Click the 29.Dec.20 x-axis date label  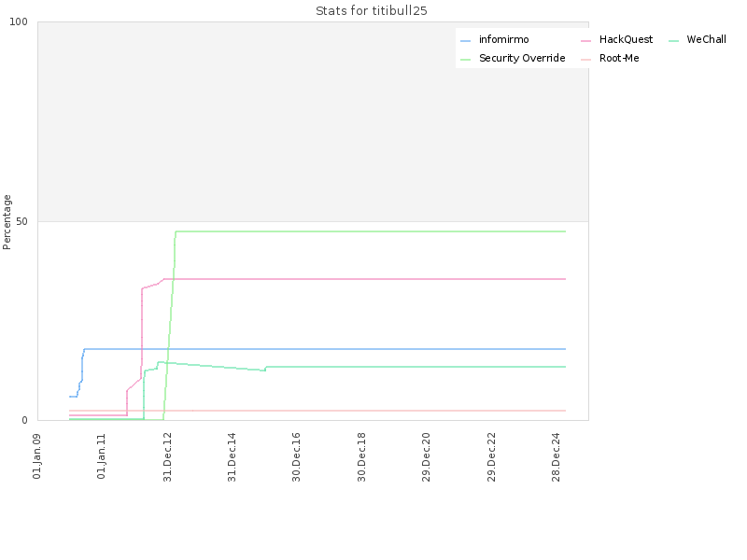coord(426,457)
